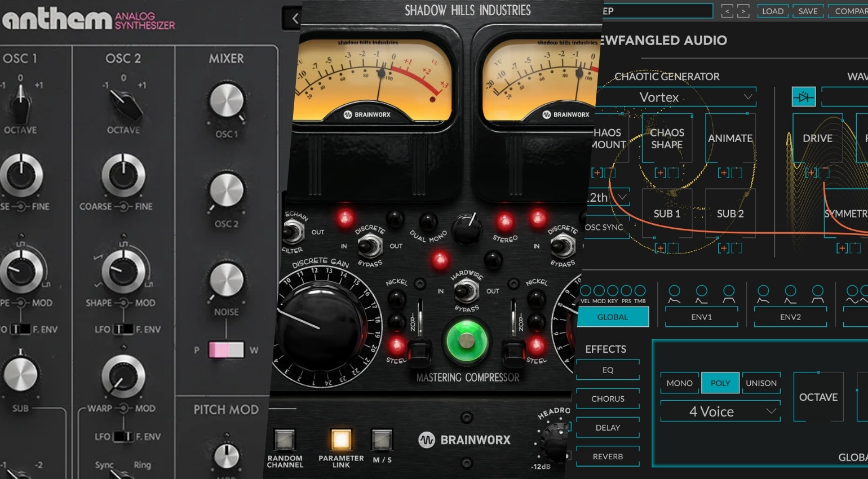This screenshot has width=868, height=479.
Task: Open the [+] modulation slot under SUB 2
Action: coord(725,247)
